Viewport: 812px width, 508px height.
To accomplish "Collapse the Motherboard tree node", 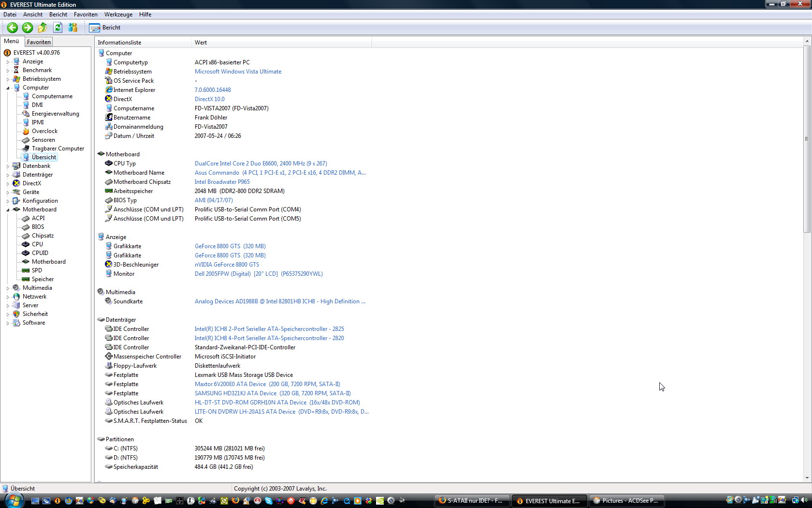I will tap(8, 209).
